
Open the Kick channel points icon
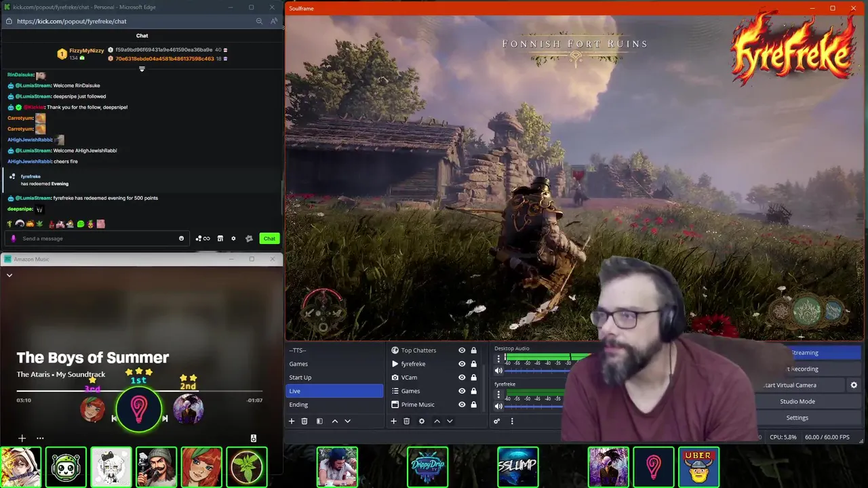click(202, 239)
